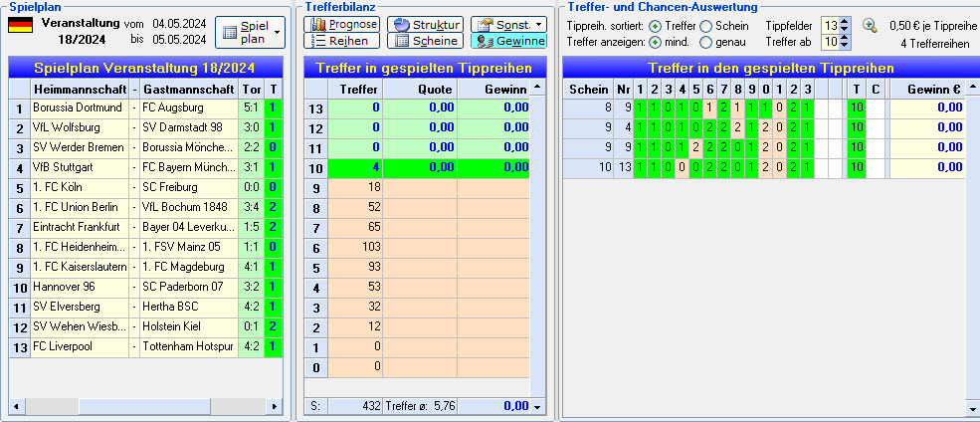This screenshot has width=980, height=422.
Task: Click the Tippfelder input field showing 13
Action: coord(830,26)
